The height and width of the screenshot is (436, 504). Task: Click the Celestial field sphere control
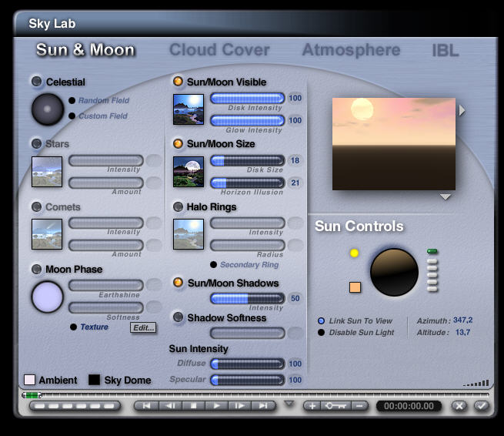click(x=48, y=109)
